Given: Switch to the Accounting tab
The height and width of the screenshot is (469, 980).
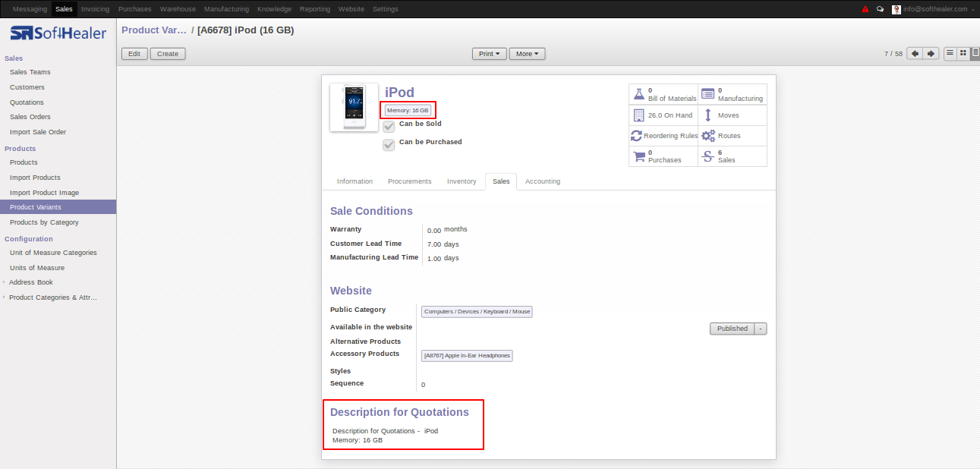Looking at the screenshot, I should coord(543,181).
